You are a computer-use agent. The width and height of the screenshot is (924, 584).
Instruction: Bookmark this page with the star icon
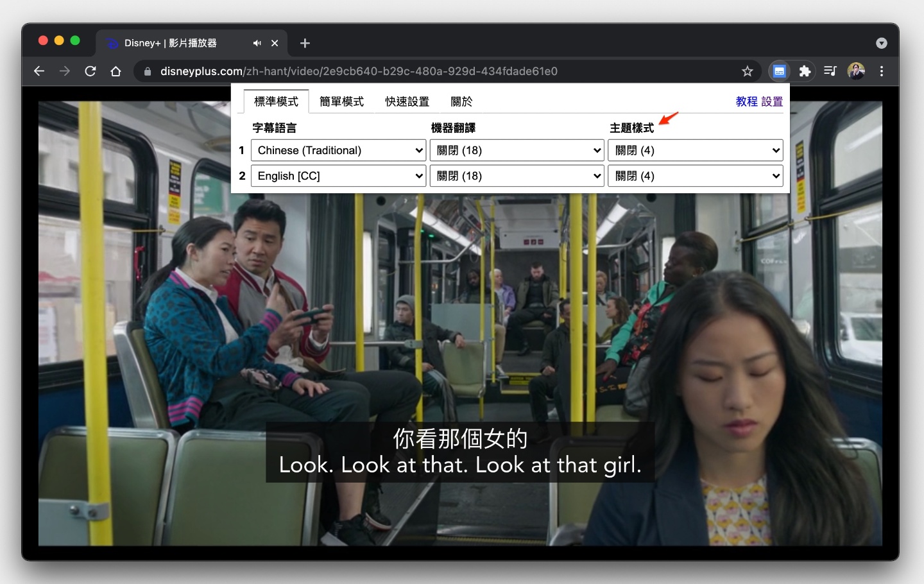click(748, 71)
